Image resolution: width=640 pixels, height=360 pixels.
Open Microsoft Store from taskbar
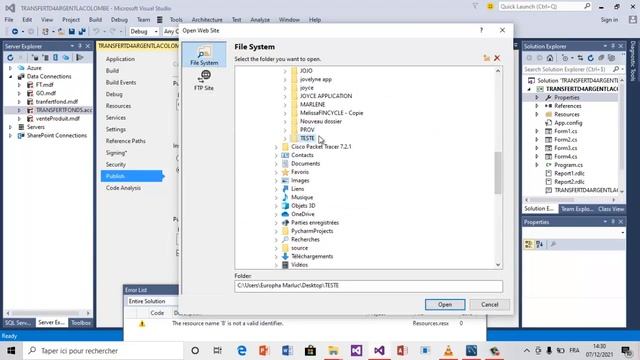tap(310, 351)
